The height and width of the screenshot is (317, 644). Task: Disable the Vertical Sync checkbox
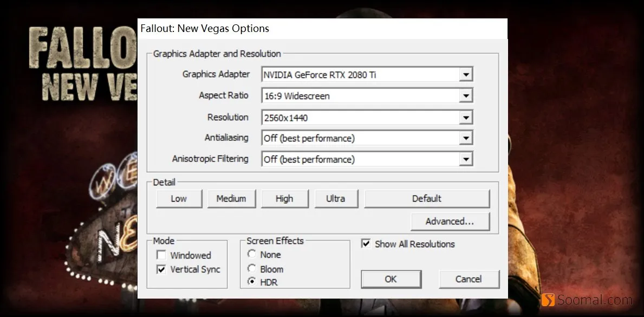161,270
